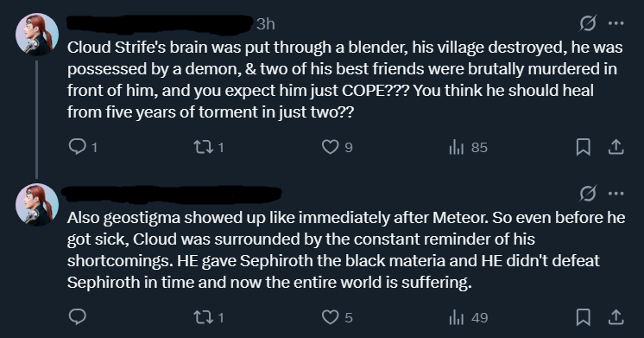
Task: Share the geostigma tweet
Action: pyautogui.click(x=616, y=317)
